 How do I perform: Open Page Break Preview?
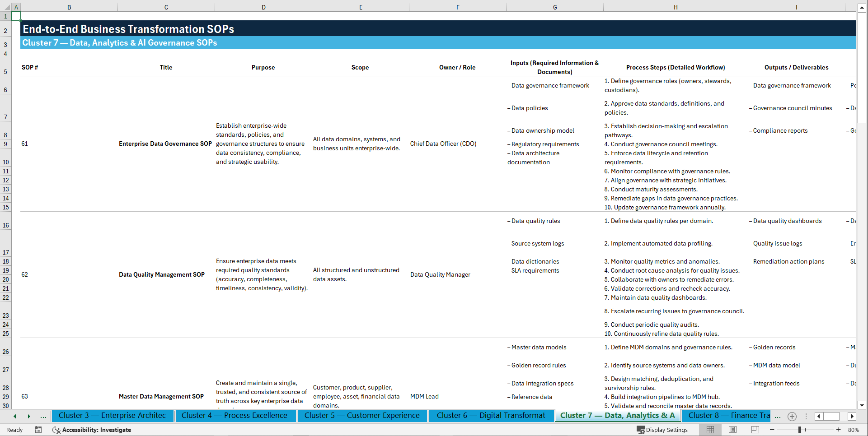click(755, 430)
